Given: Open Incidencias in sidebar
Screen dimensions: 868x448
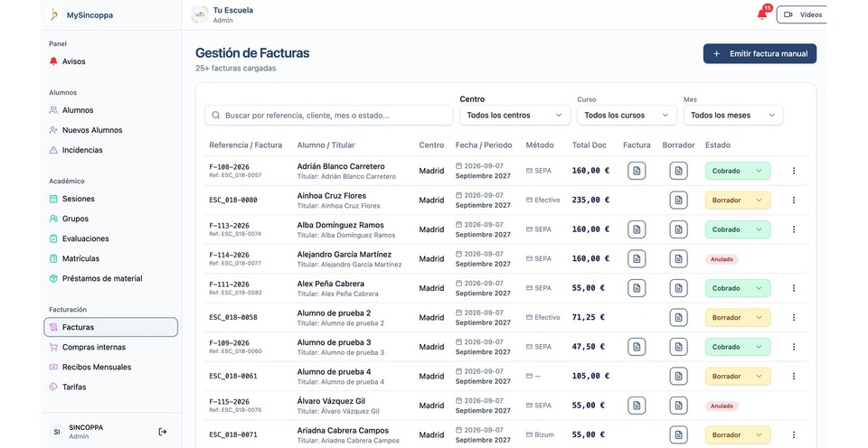Looking at the screenshot, I should [110, 150].
